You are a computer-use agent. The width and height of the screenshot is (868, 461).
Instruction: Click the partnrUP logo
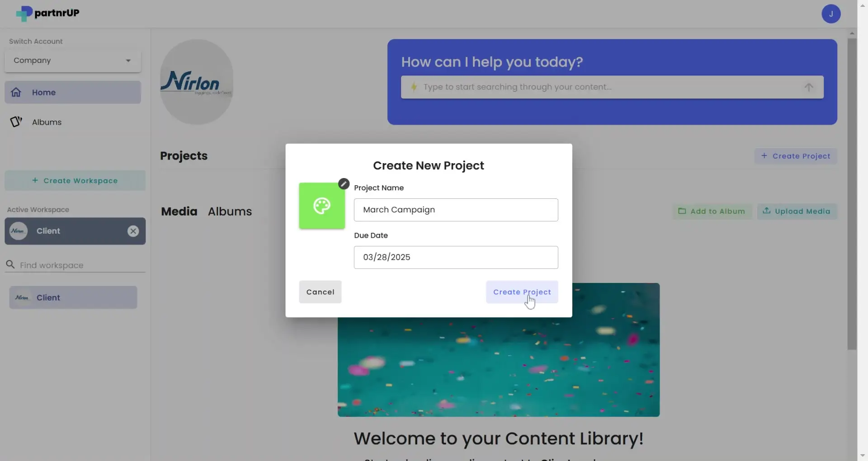click(47, 14)
